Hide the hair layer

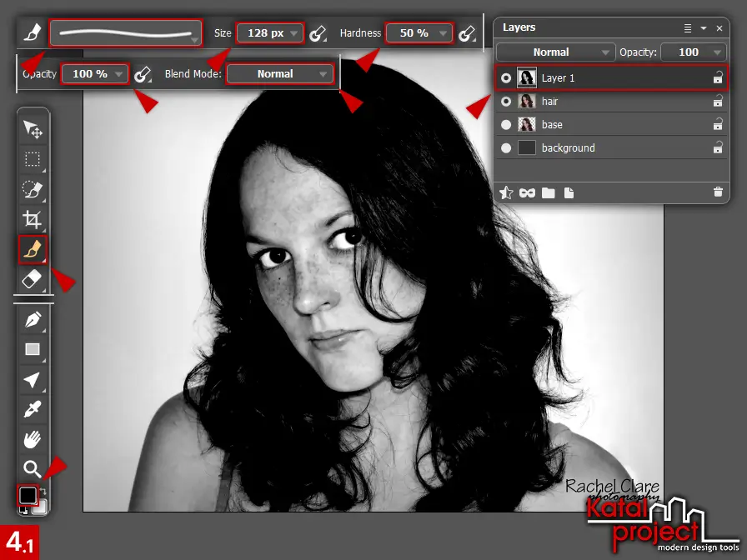click(508, 101)
